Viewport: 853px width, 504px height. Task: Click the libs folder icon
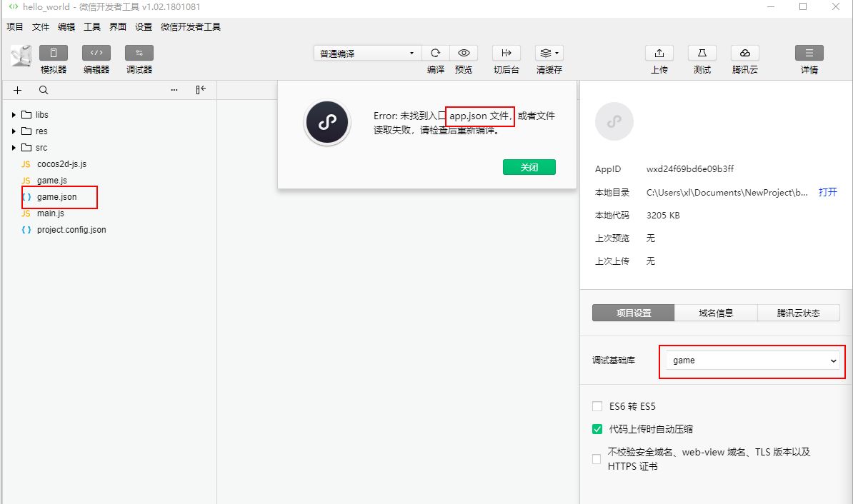26,115
